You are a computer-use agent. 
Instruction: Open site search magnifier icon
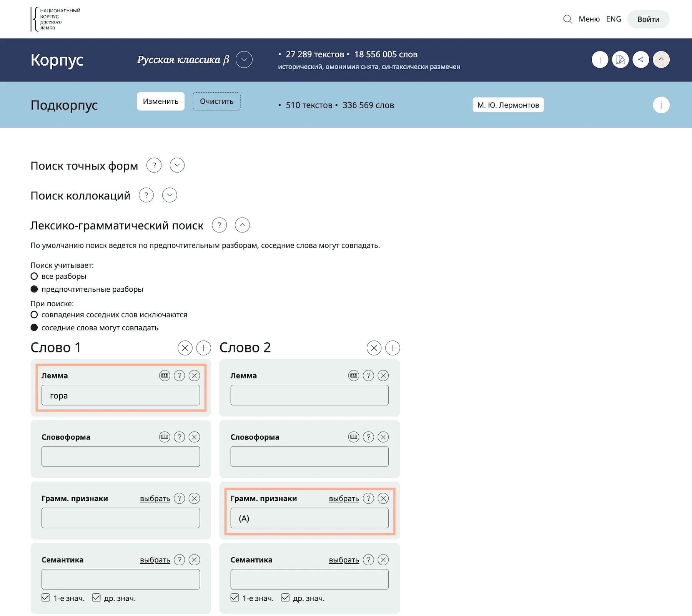pyautogui.click(x=567, y=19)
